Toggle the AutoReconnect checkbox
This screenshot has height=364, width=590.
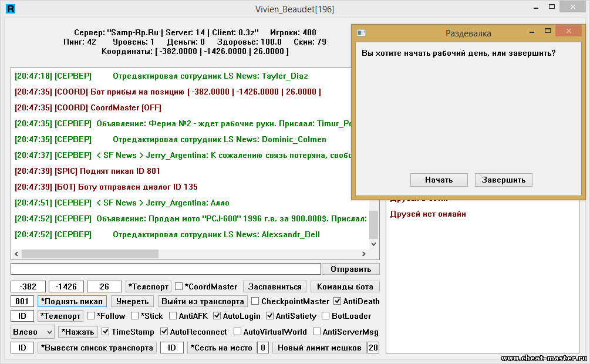pos(164,332)
